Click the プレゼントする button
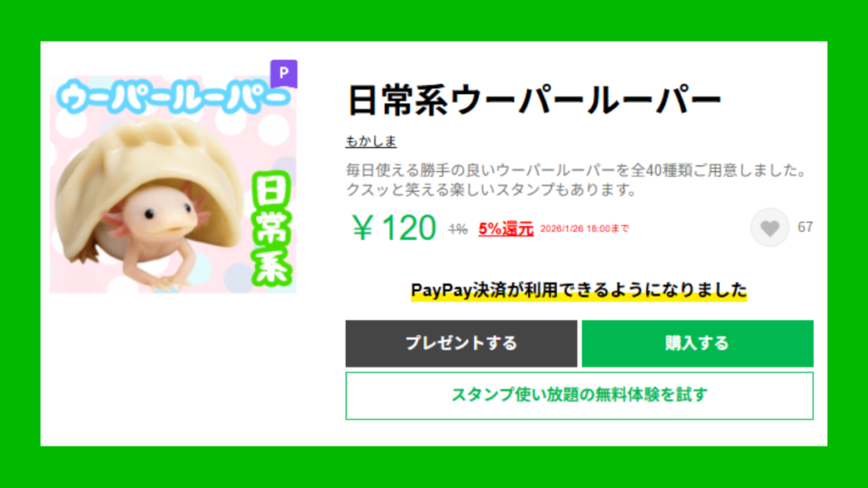The image size is (868, 488). 461,344
